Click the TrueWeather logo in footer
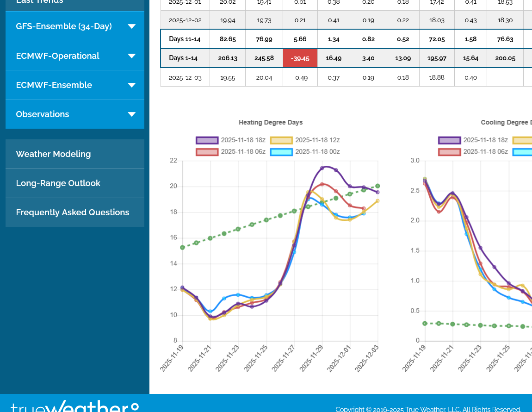The width and height of the screenshot is (532, 412). (x=74, y=406)
